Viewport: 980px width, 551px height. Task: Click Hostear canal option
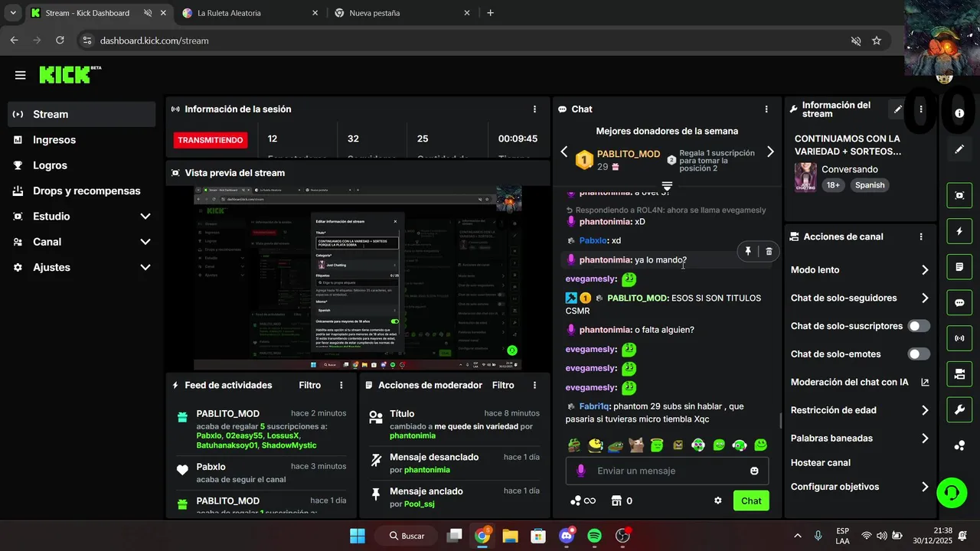coord(820,462)
